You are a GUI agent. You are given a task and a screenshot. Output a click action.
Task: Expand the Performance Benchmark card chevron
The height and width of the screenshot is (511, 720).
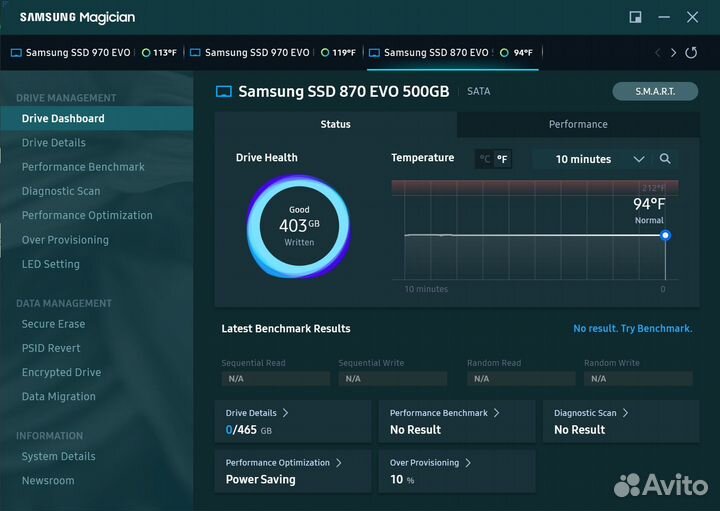496,413
